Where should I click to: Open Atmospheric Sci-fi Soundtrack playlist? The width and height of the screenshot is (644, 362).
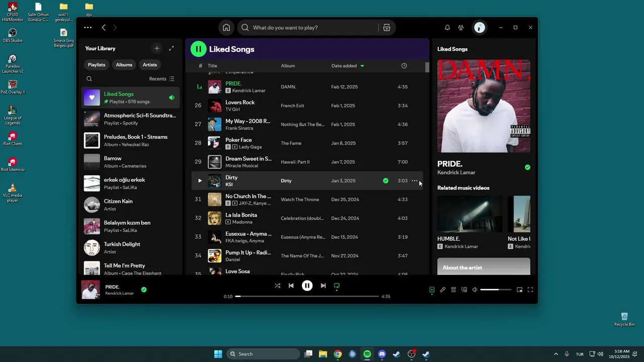point(130,119)
